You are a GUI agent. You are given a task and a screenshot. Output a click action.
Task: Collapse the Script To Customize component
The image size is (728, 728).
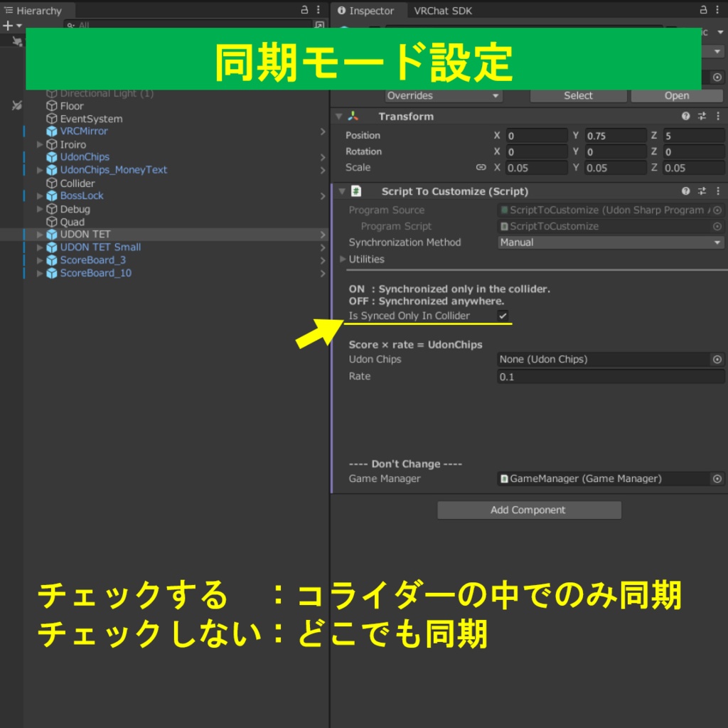click(342, 191)
